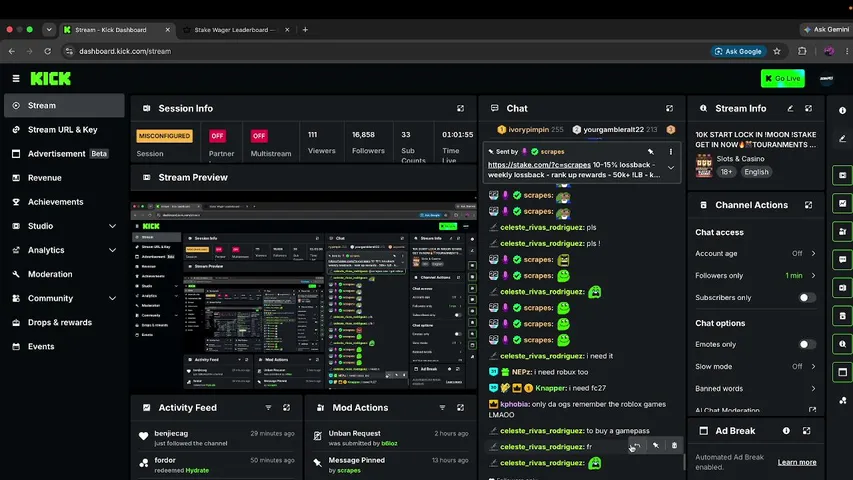This screenshot has width=853, height=480.
Task: Select Stream in the sidebar
Action: pos(64,106)
